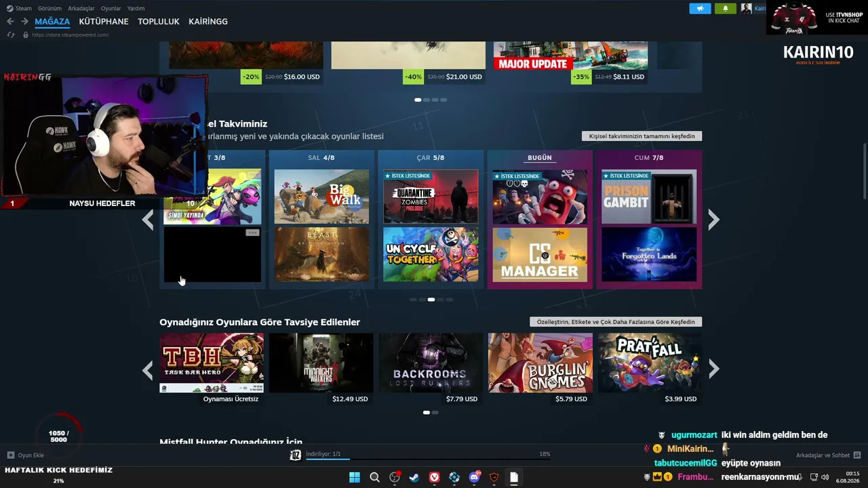Open the Arkadaşlar menu
Screen dimensions: 868x488
tap(81, 9)
